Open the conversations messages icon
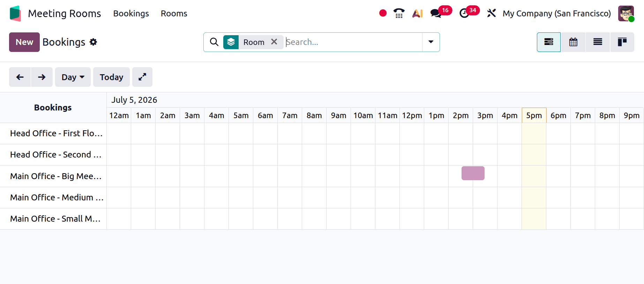This screenshot has height=284, width=644. pyautogui.click(x=436, y=14)
